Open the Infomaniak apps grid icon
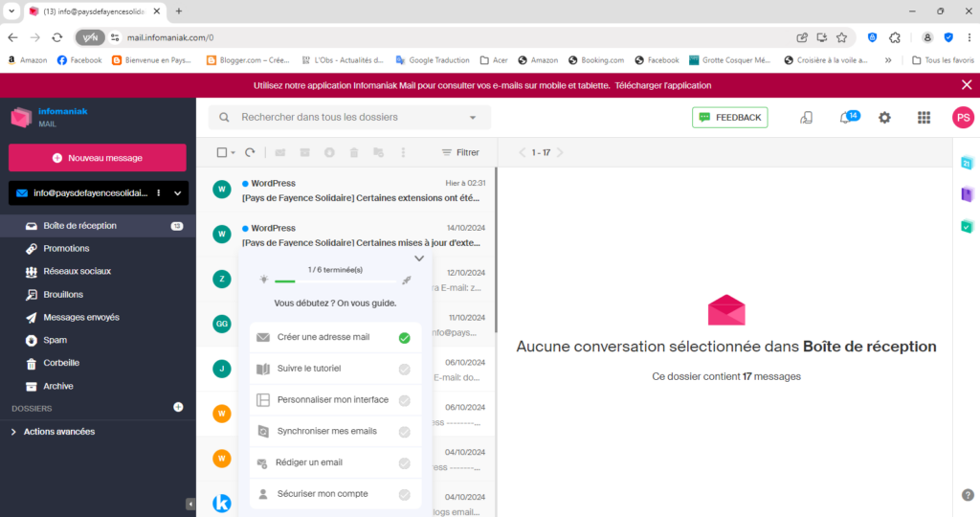Screen dimensions: 980x517 tap(924, 118)
